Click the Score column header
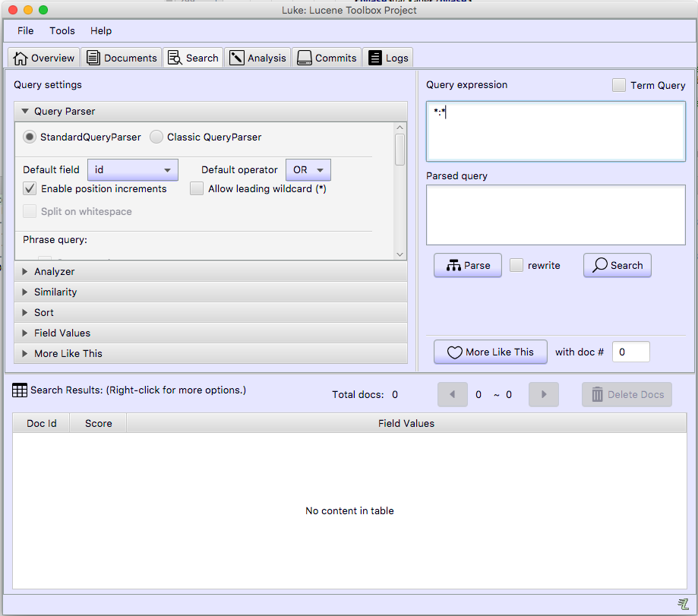 click(99, 423)
